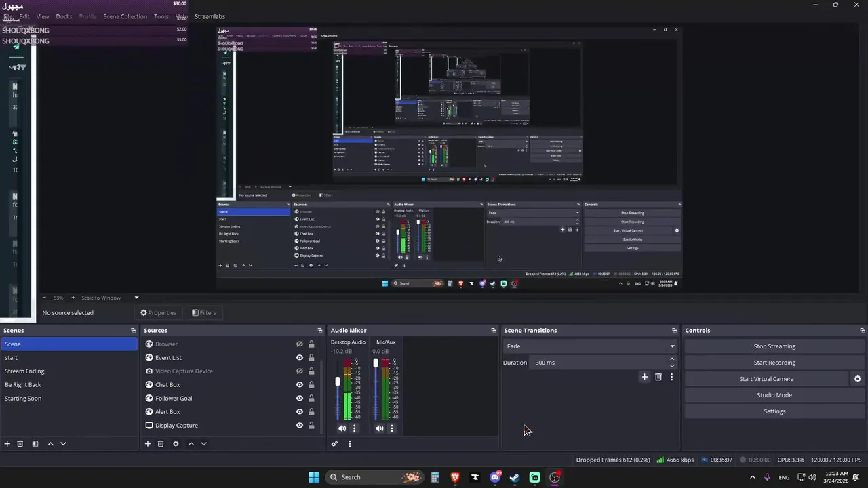Mute the Mic/Aux speaker icon
Screen dimensions: 868x488
pyautogui.click(x=380, y=428)
